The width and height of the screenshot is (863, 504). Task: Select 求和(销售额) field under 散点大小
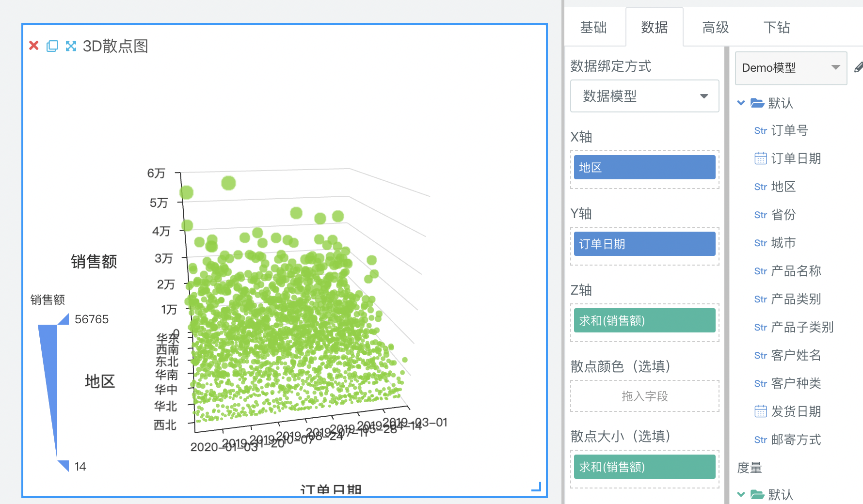click(x=645, y=467)
